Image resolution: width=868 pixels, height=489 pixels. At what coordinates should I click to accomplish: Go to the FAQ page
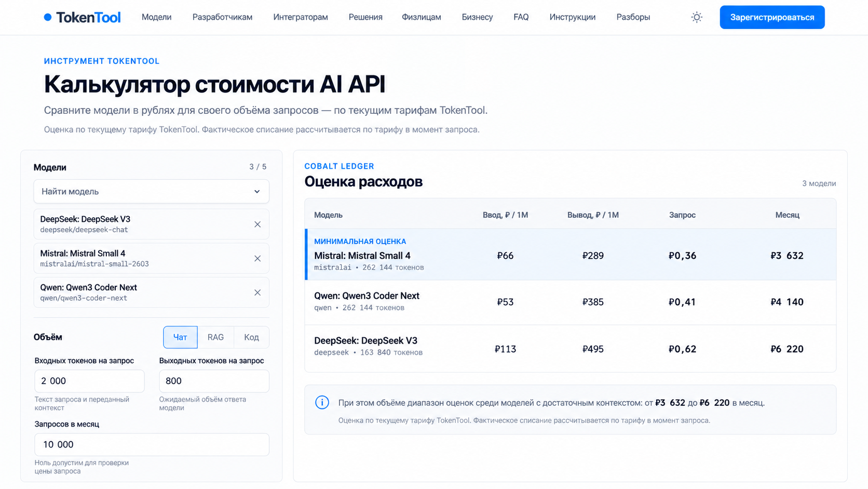[521, 17]
